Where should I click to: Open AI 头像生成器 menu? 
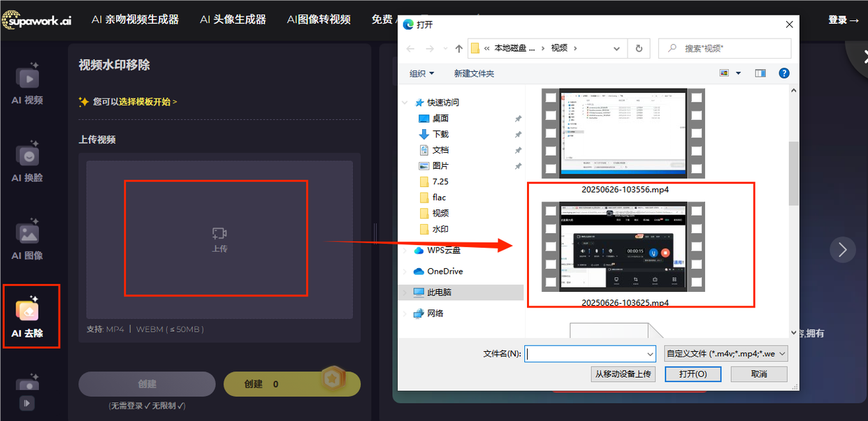tap(233, 20)
